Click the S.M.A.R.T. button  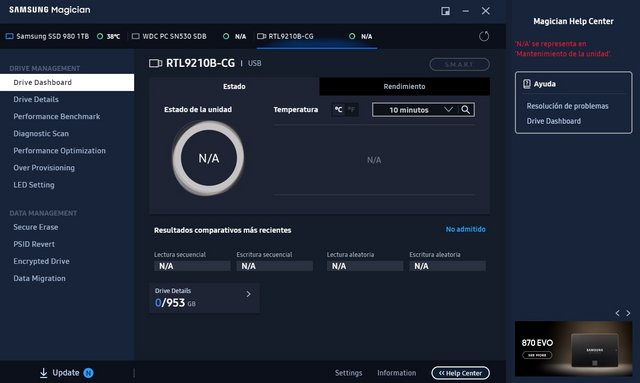pyautogui.click(x=460, y=64)
